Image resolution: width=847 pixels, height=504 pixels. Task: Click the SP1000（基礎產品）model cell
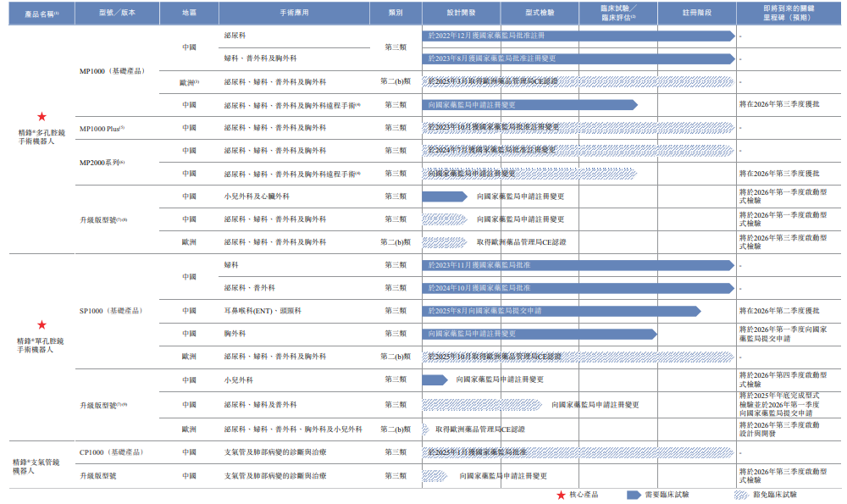pos(111,311)
